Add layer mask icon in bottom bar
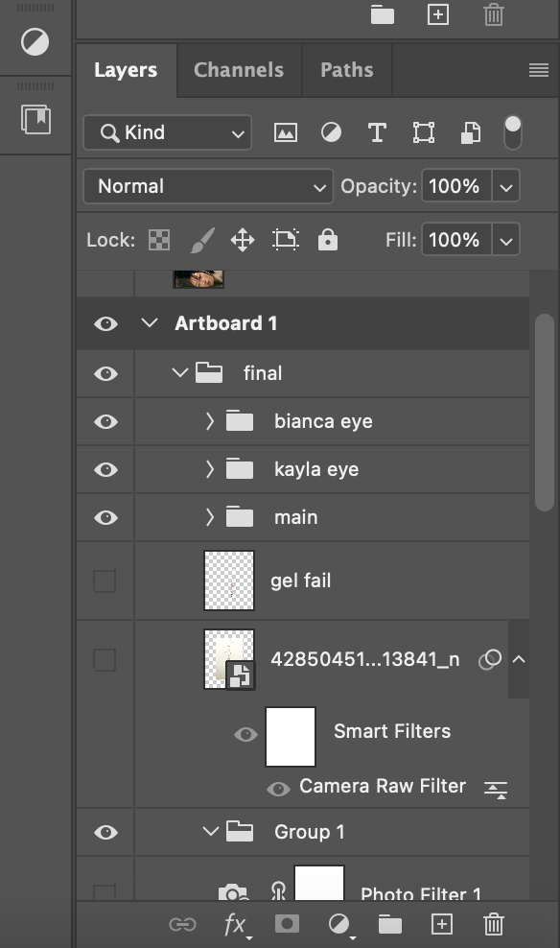The image size is (560, 948). [x=287, y=923]
